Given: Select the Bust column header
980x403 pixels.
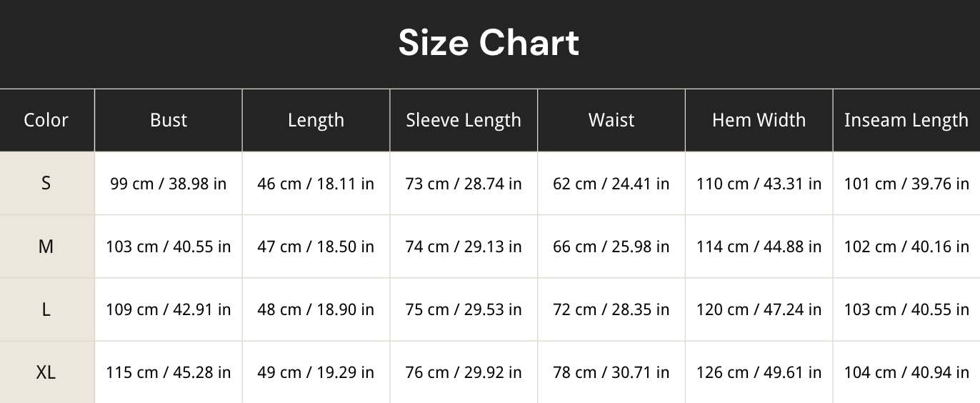Looking at the screenshot, I should click(169, 120).
